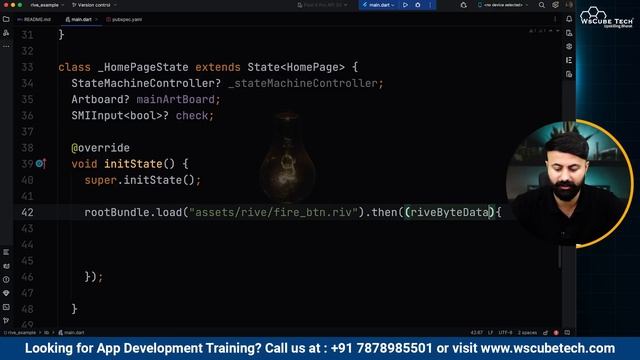Click lib in breadcrumb bar
This screenshot has height=360, width=640.
click(x=46, y=333)
